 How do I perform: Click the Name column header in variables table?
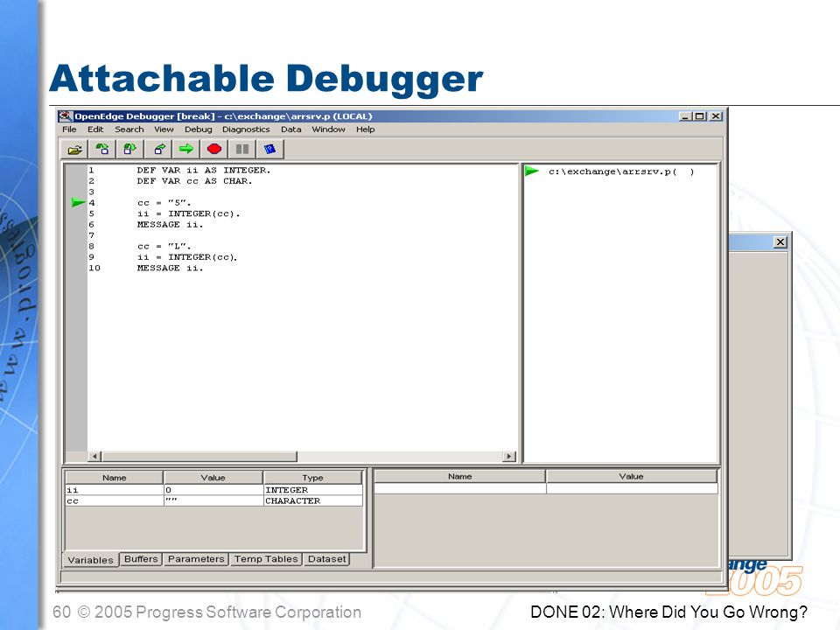click(x=114, y=478)
